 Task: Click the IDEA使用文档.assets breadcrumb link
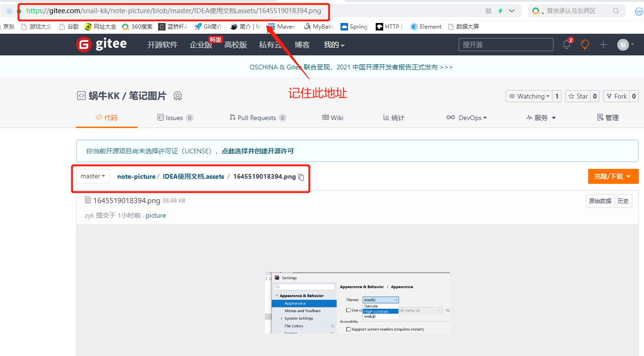coord(193,176)
